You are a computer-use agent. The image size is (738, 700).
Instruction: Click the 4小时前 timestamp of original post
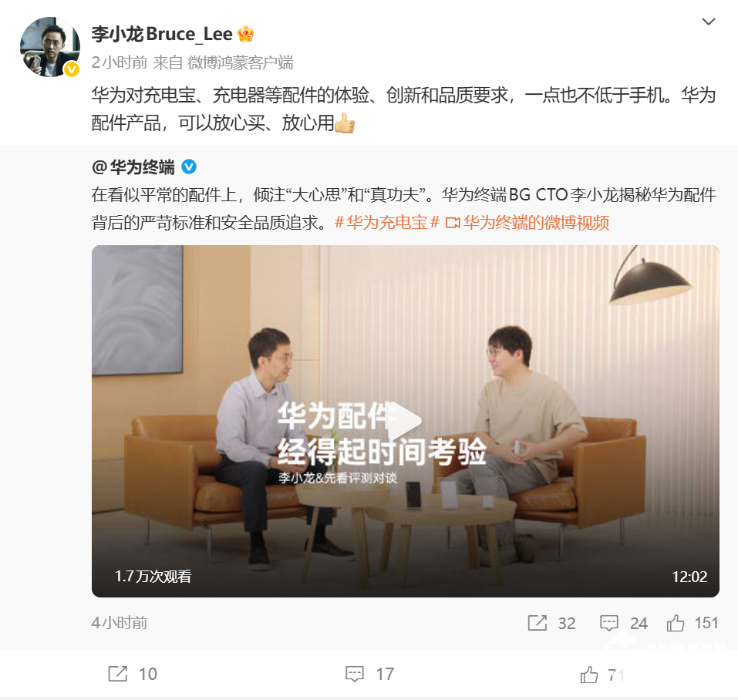[x=120, y=623]
